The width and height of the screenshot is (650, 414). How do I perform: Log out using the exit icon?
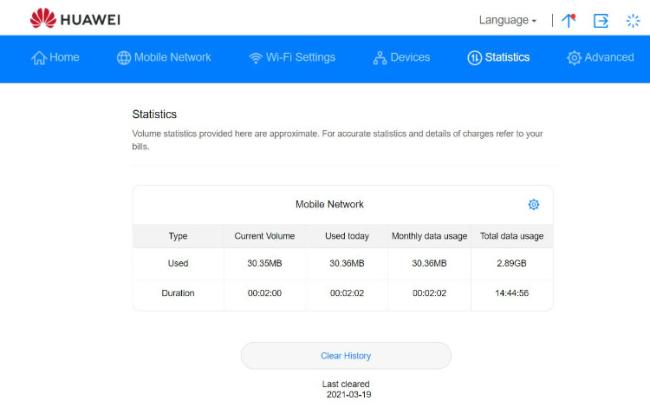pos(601,20)
